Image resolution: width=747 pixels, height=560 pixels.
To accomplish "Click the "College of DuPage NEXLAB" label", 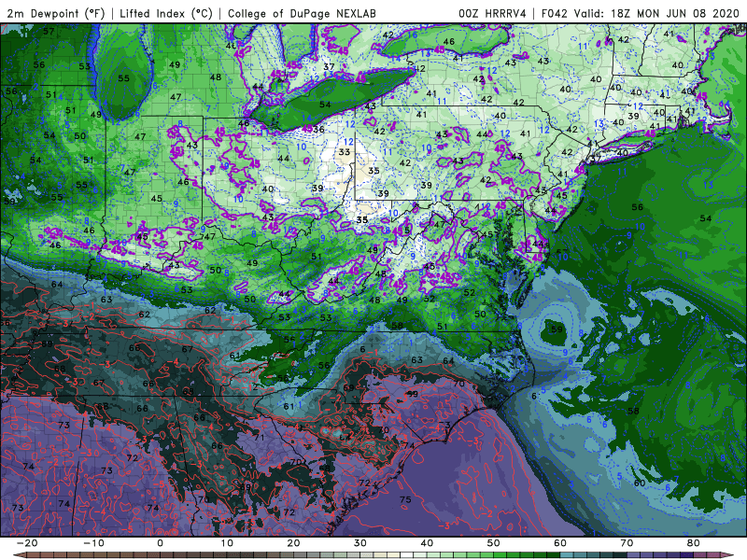I will coord(302,14).
